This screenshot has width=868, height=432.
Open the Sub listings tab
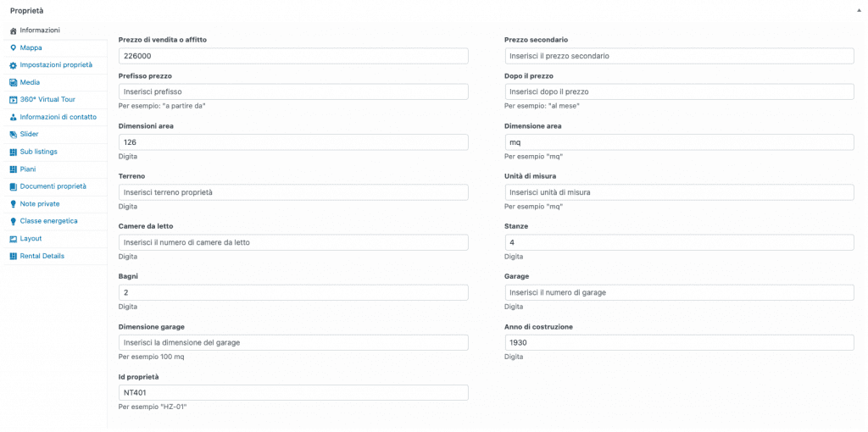click(x=55, y=152)
